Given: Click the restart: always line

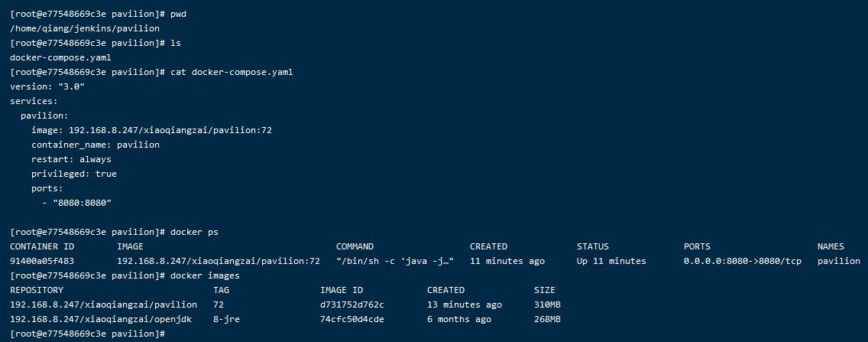Looking at the screenshot, I should (x=71, y=159).
